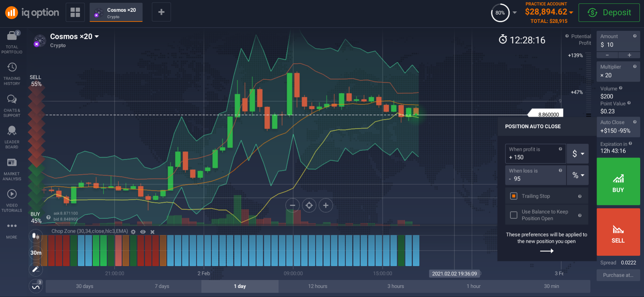Click the Deposit button
Image resolution: width=644 pixels, height=297 pixels.
[609, 12]
